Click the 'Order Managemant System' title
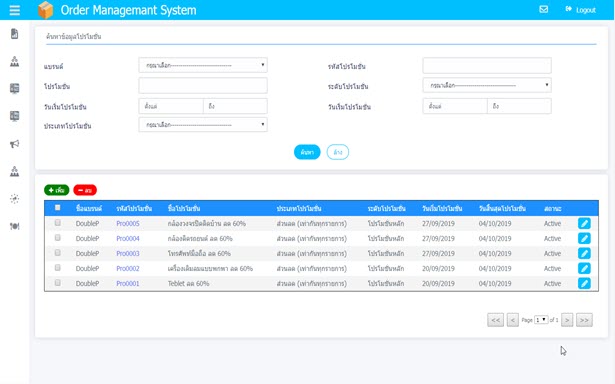 click(128, 10)
